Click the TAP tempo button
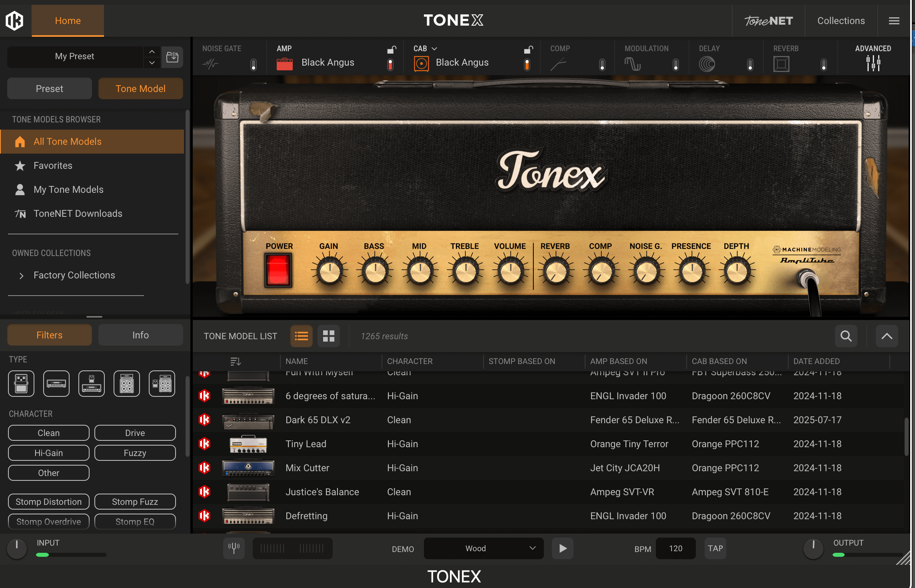915x588 pixels. 715,548
